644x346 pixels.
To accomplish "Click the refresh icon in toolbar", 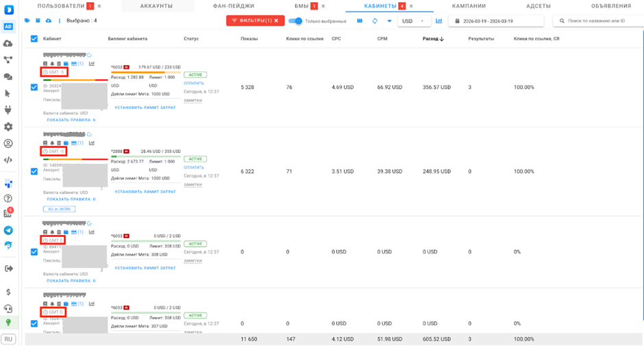I will click(375, 21).
